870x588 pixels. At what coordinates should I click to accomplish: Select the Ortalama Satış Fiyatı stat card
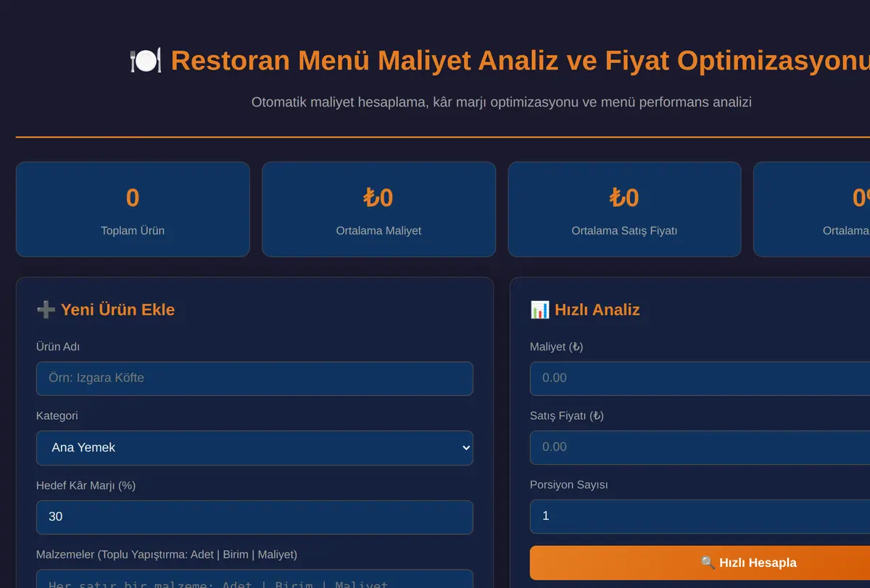coord(624,209)
